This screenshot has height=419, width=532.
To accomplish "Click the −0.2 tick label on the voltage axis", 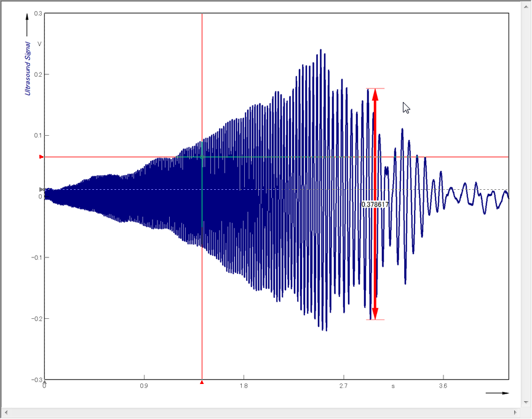I will 37,319.
